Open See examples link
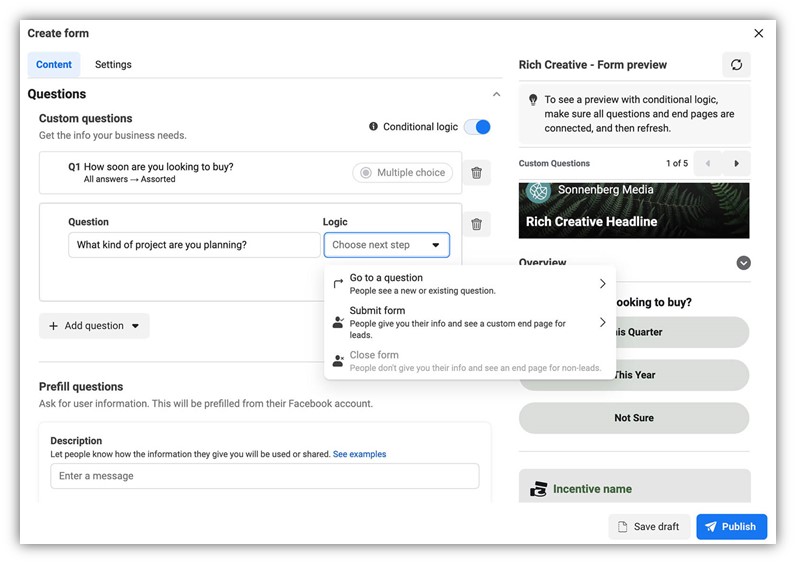Image resolution: width=796 pixels, height=564 pixels. 359,454
